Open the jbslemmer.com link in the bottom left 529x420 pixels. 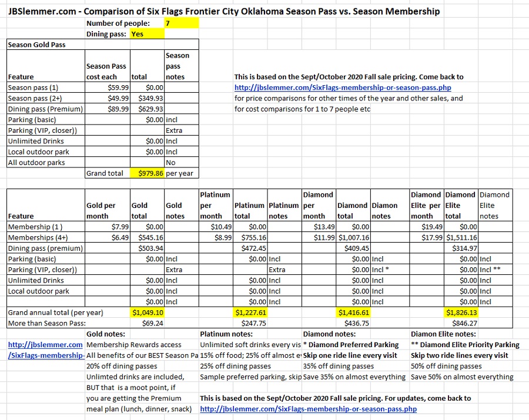[45, 345]
